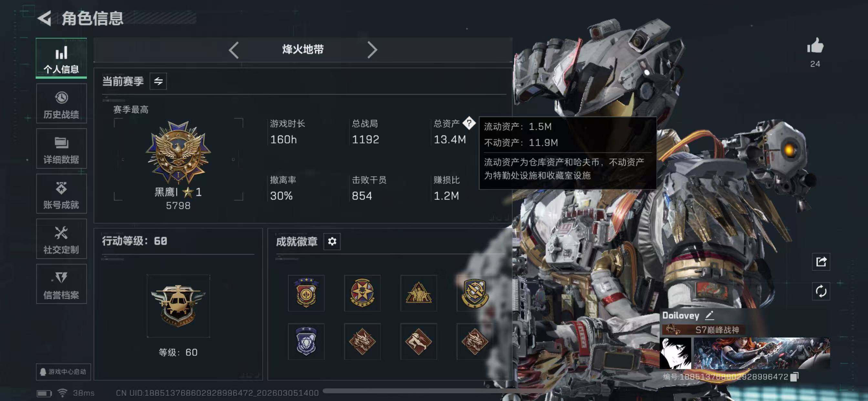The height and width of the screenshot is (401, 868).
Task: Switch to next mode with right chevron
Action: [x=372, y=50]
